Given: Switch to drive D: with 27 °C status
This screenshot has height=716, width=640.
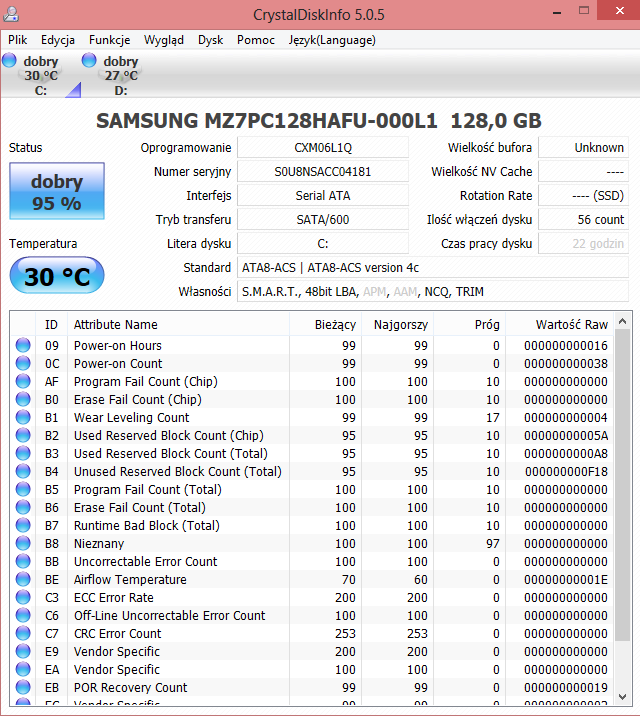Looking at the screenshot, I should pos(121,75).
